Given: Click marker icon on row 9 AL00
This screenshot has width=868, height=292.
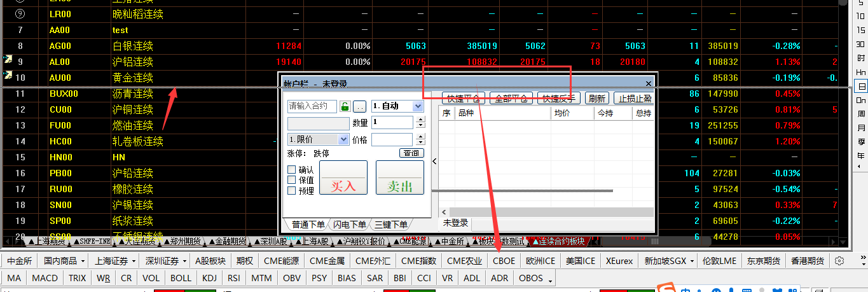Looking at the screenshot, I should (x=8, y=60).
